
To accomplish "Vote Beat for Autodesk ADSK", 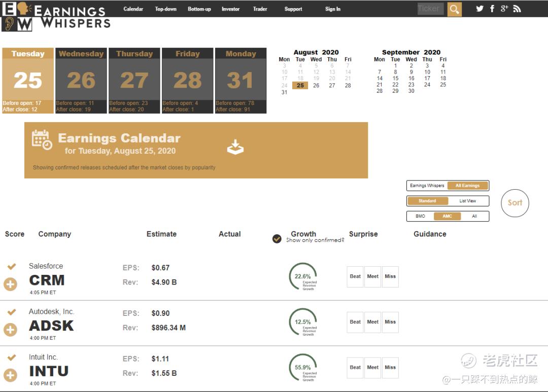I will (355, 322).
